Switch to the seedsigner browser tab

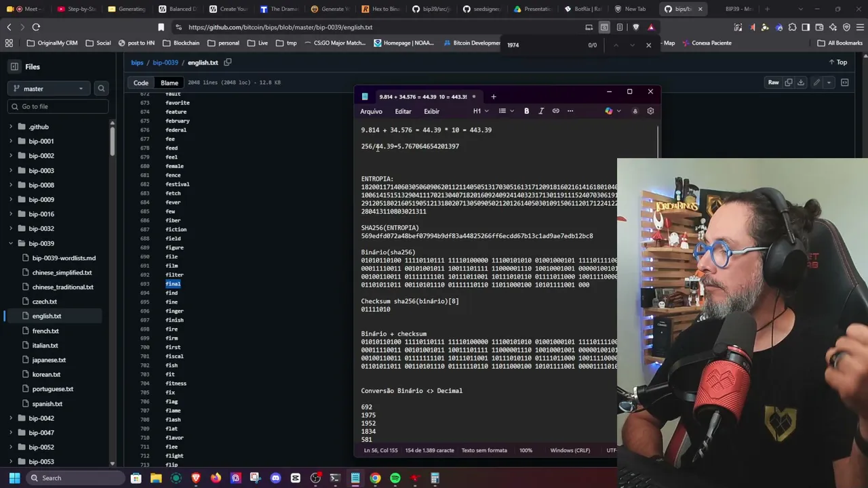point(482,9)
